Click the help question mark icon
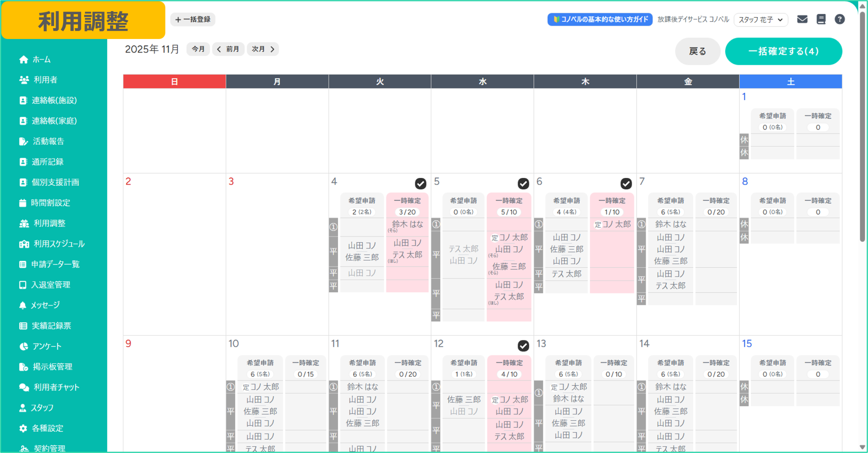This screenshot has width=868, height=453. [840, 19]
